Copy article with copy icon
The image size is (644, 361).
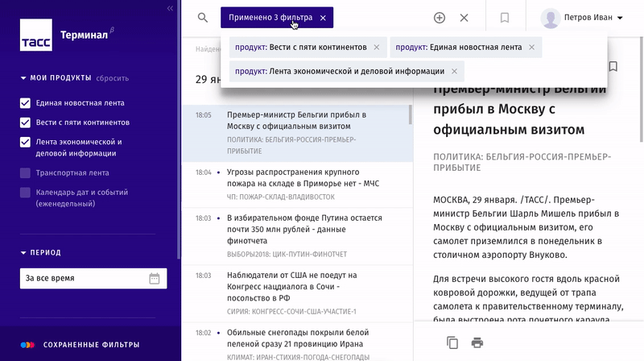coord(452,342)
